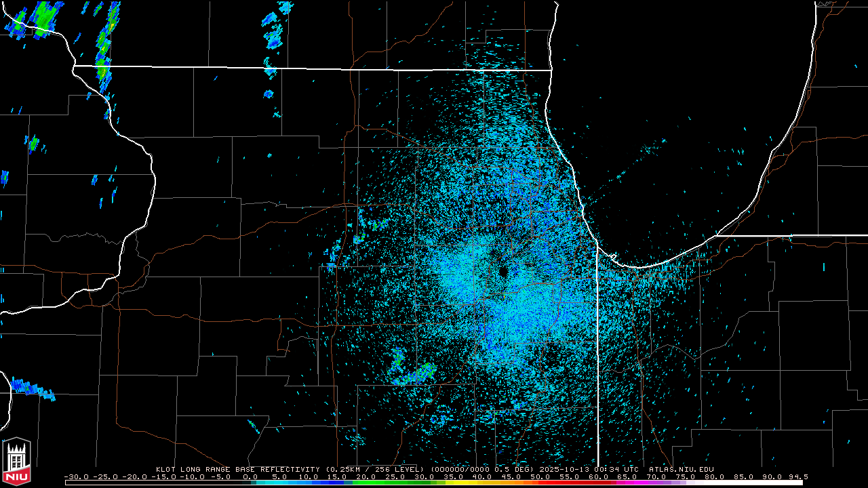This screenshot has height=488, width=868.
Task: Select the 2025-10-13 00:34 UTC timestamp
Action: 597,469
